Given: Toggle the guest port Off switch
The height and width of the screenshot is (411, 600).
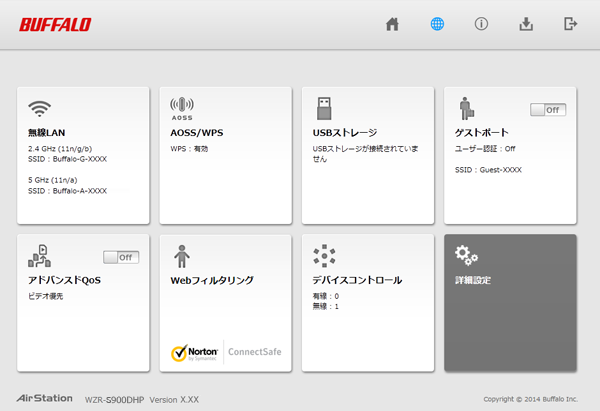Looking at the screenshot, I should [548, 110].
